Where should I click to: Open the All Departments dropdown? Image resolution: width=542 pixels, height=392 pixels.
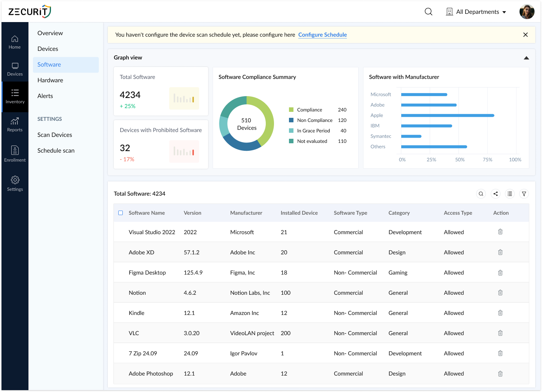click(476, 12)
